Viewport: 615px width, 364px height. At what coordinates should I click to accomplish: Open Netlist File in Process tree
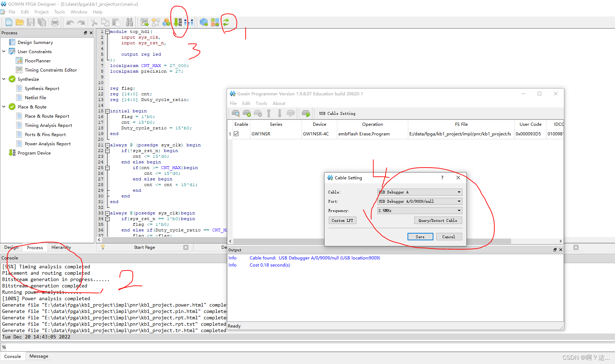[35, 97]
